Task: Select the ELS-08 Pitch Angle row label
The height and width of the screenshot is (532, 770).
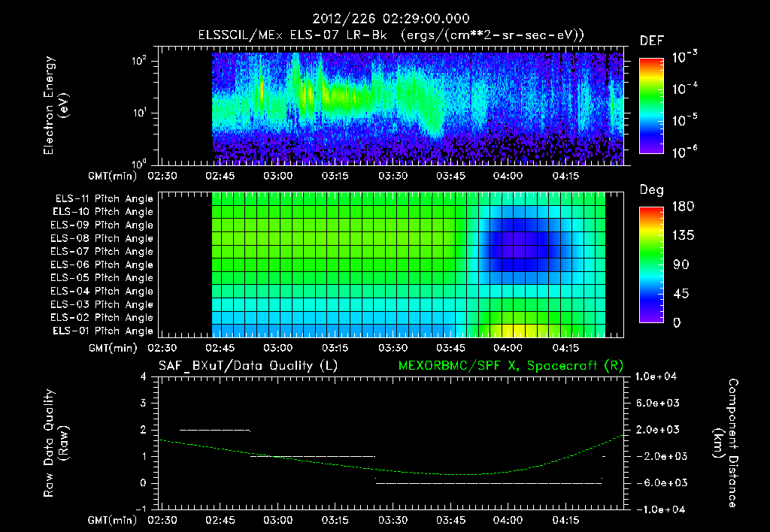Action: (102, 238)
